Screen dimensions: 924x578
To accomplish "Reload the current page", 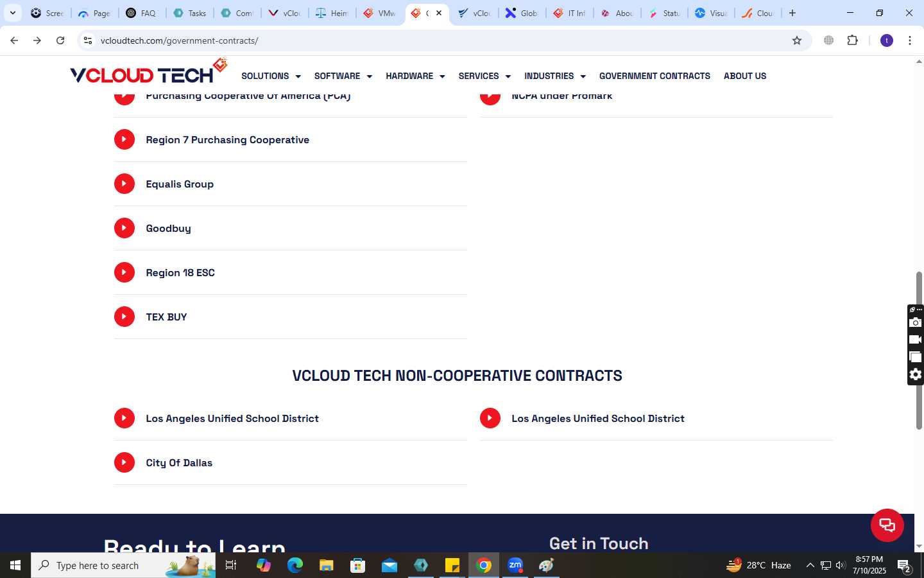I will click(x=60, y=40).
